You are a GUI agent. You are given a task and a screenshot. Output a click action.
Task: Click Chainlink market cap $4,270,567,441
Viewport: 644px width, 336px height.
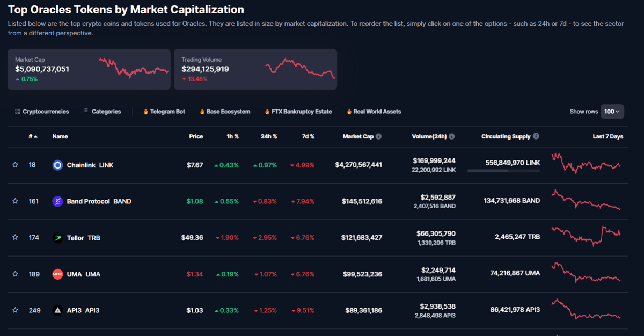358,165
